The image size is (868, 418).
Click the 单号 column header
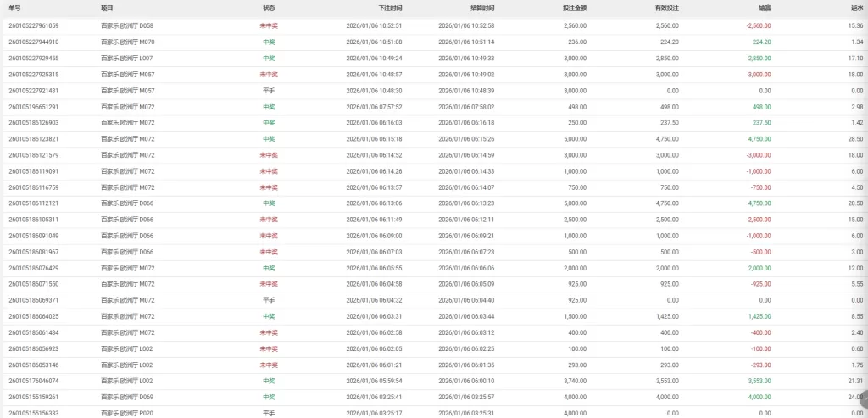pyautogui.click(x=15, y=7)
